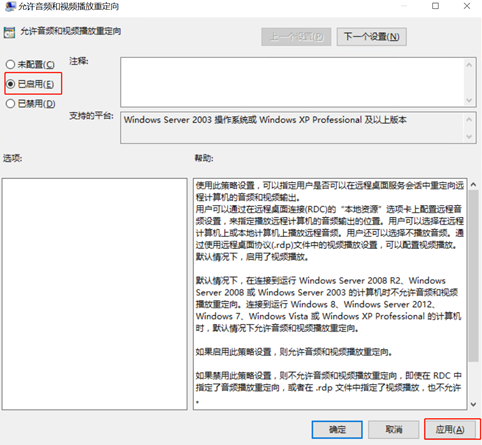Image resolution: width=482 pixels, height=445 pixels.
Task: Maximize the policy dialog window
Action: 435,6
